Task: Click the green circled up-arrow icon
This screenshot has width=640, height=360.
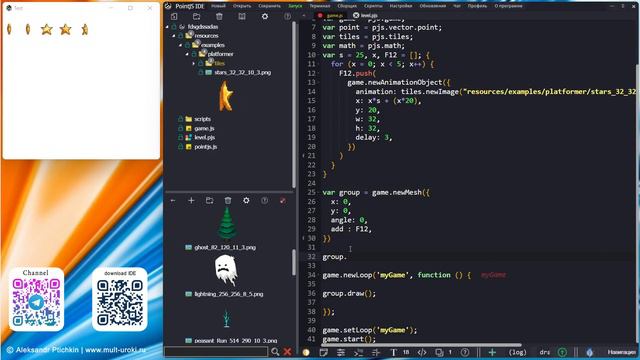Action: [562, 352]
